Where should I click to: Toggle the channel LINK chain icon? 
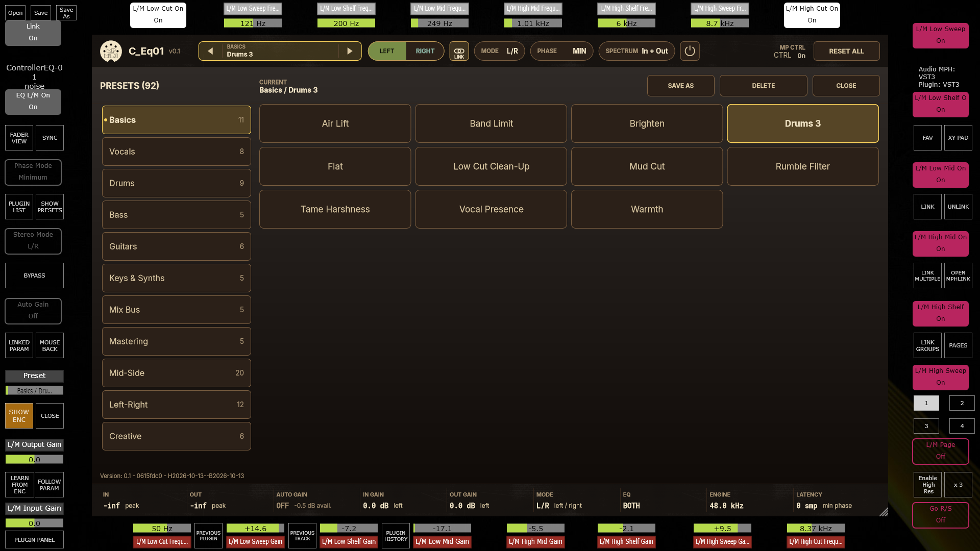point(459,51)
